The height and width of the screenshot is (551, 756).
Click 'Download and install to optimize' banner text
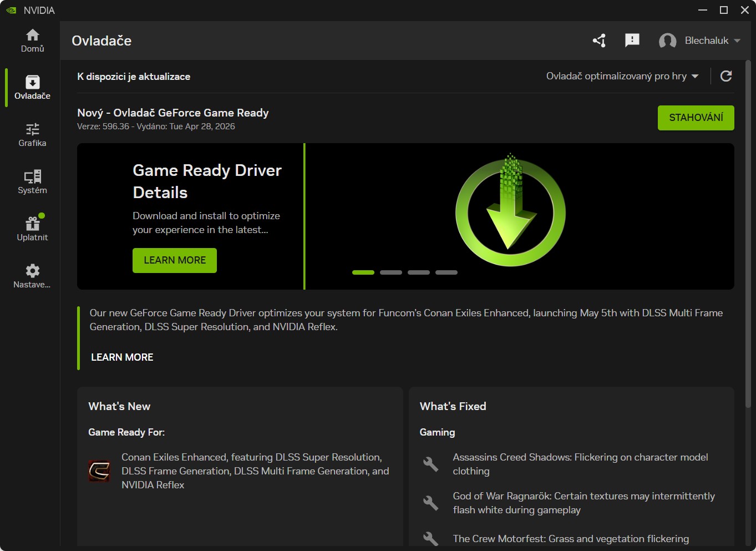click(206, 223)
